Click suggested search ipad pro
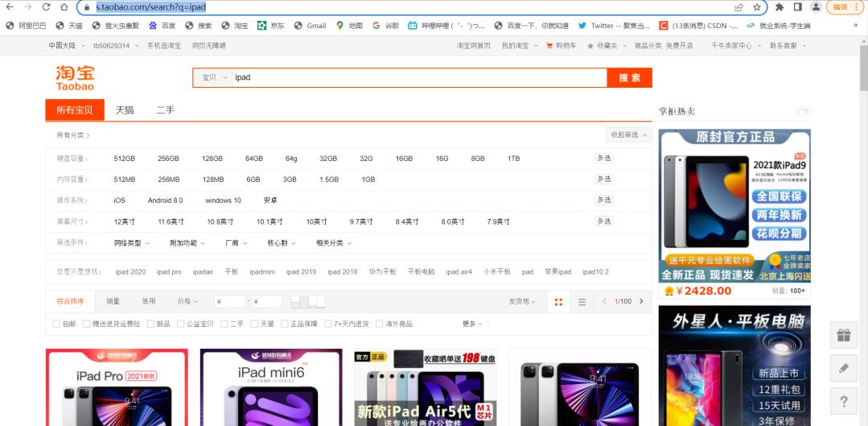This screenshot has height=426, width=868. [x=169, y=272]
